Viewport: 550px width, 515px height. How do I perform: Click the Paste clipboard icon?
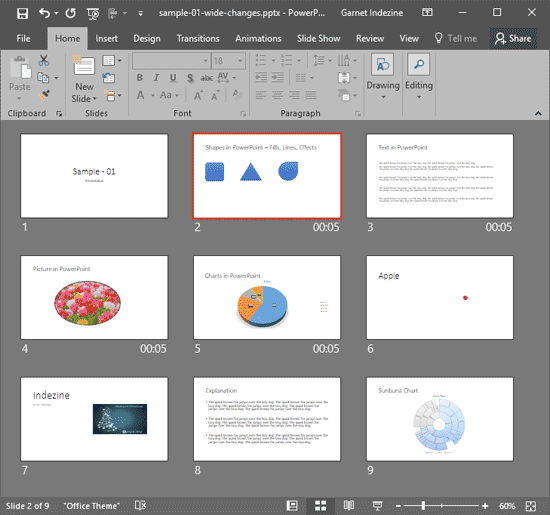pyautogui.click(x=20, y=67)
